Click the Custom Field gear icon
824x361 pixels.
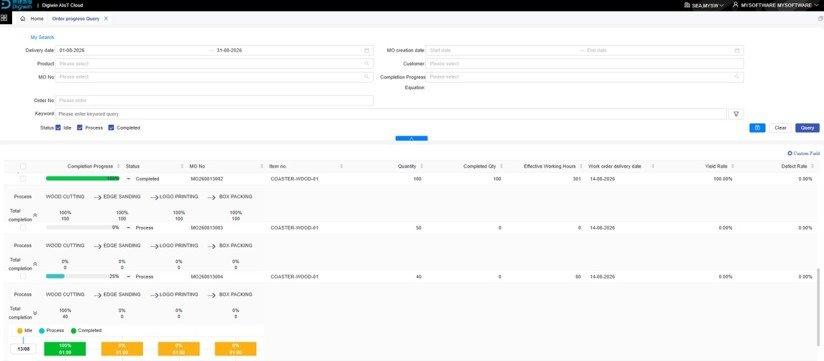[x=789, y=153]
